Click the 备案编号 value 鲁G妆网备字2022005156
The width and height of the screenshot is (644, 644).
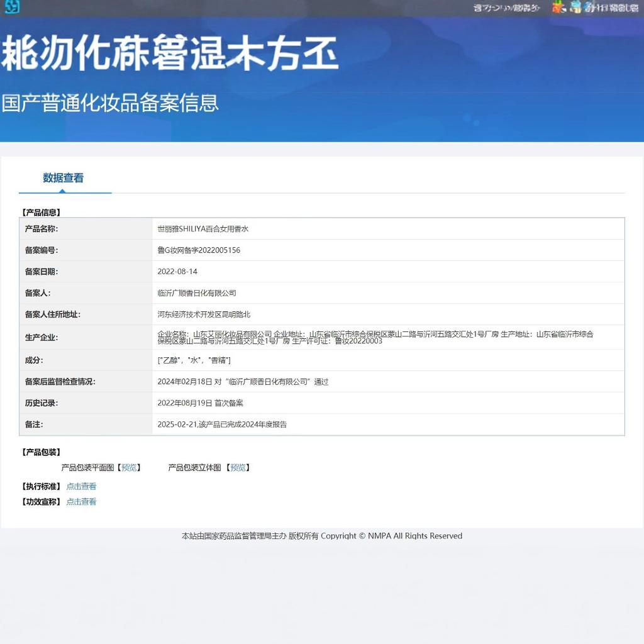[x=199, y=250]
